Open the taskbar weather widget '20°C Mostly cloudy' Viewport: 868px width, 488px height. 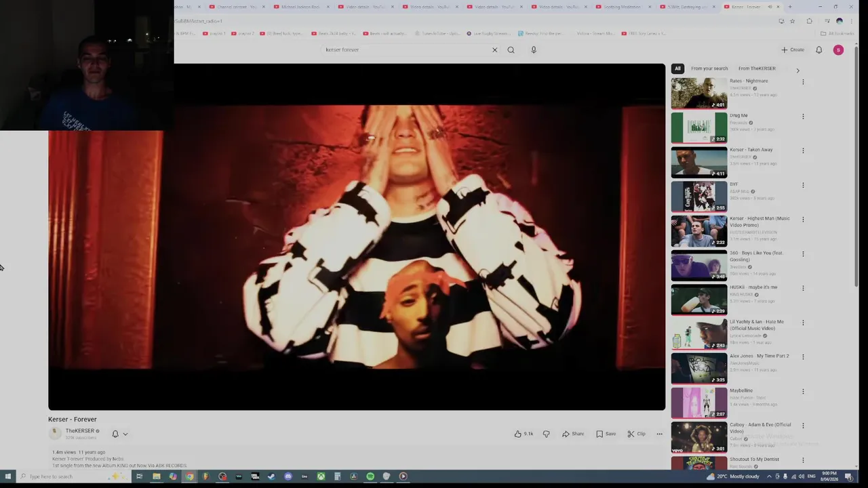pos(734,476)
